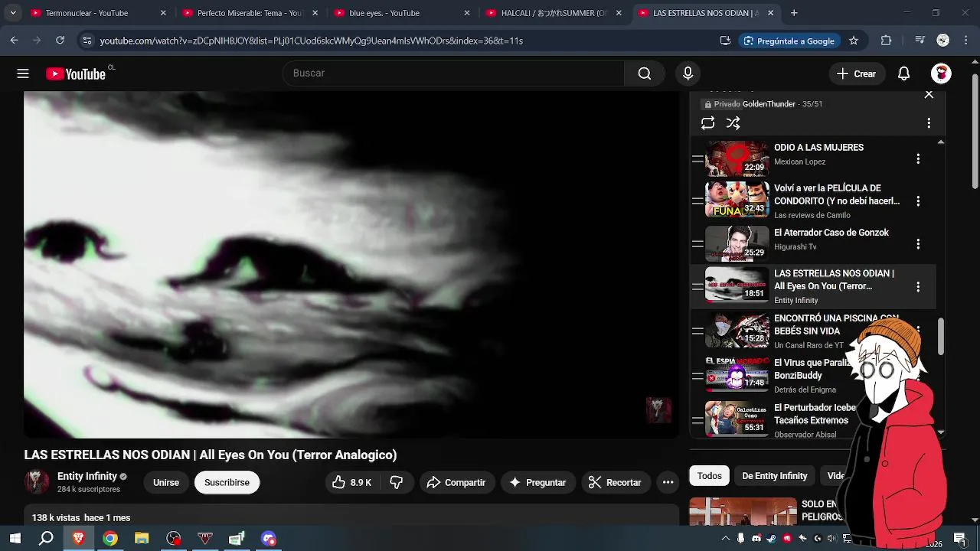The height and width of the screenshot is (551, 980).
Task: Go back in browser
Action: click(14, 41)
